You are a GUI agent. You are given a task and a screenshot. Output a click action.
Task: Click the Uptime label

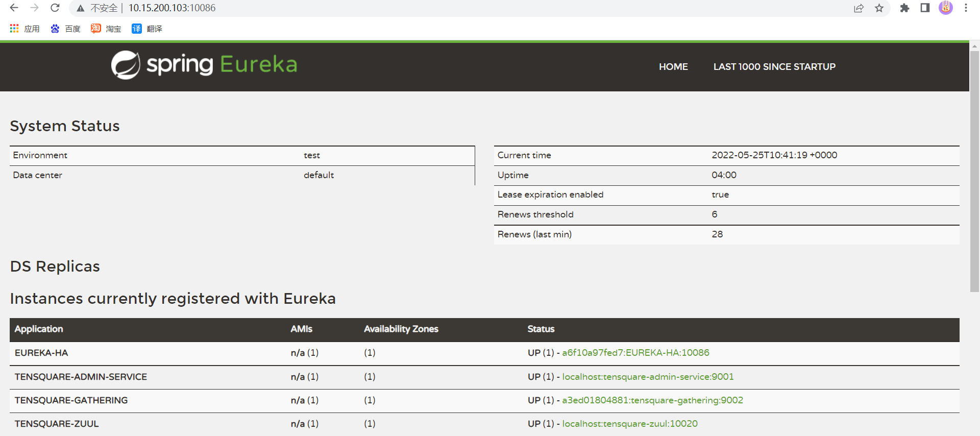pos(513,175)
